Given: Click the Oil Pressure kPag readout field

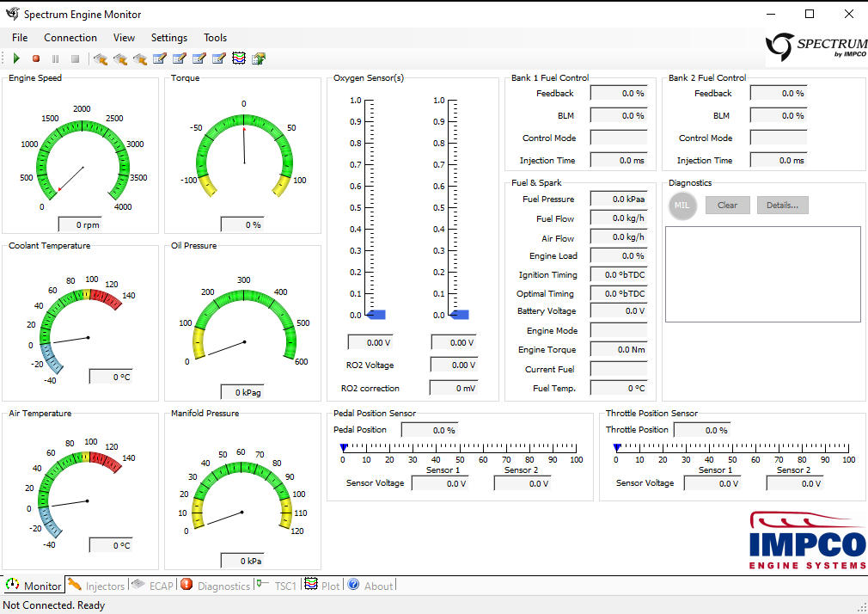Looking at the screenshot, I should (241, 392).
